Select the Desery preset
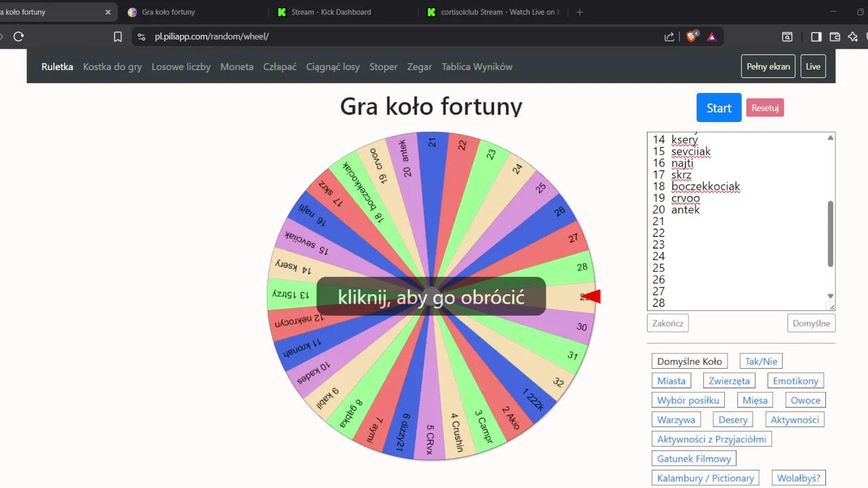The height and width of the screenshot is (488, 868). [733, 420]
